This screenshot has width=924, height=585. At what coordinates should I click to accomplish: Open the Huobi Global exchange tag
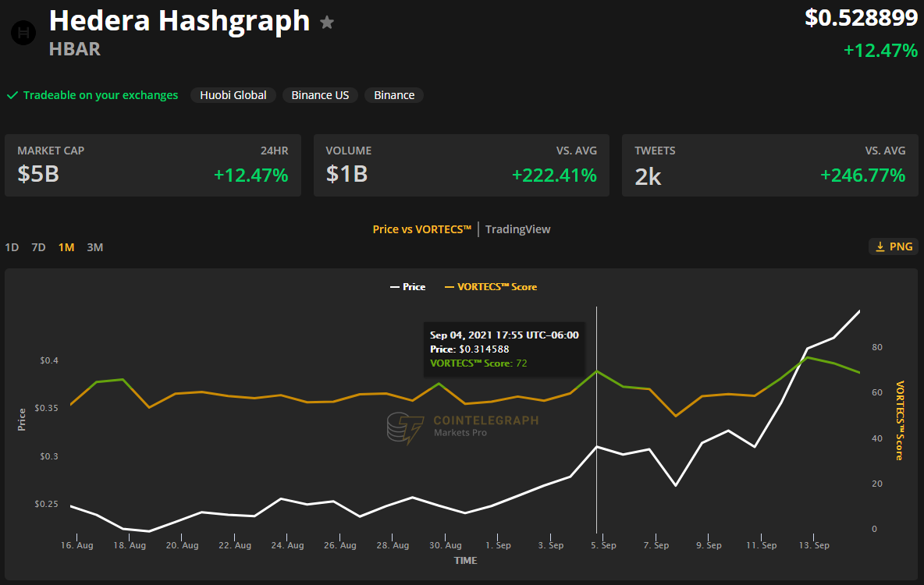(233, 95)
